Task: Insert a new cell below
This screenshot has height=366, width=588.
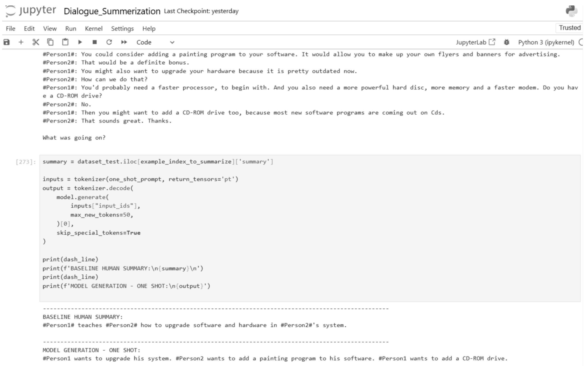Action: (x=21, y=42)
